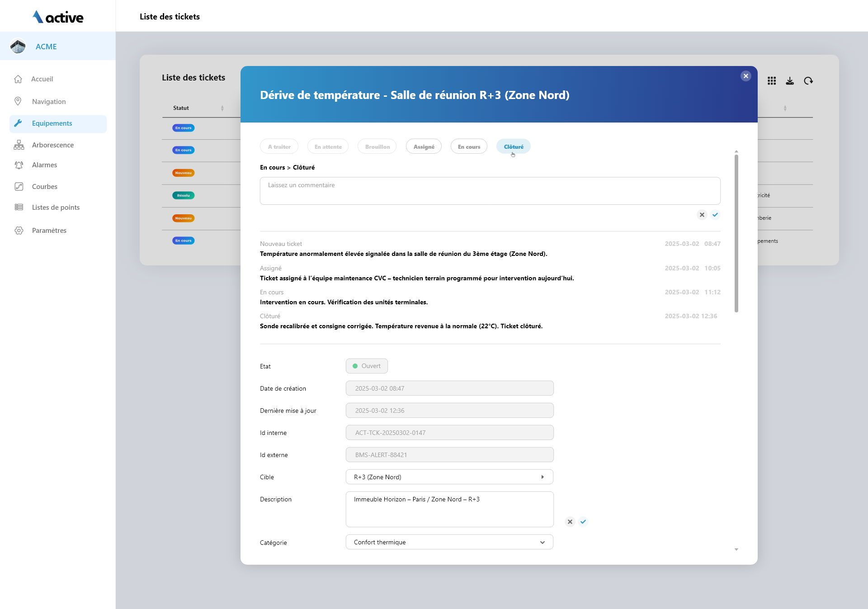This screenshot has height=609, width=868.
Task: Open the Alarmes bell icon
Action: pos(19,165)
